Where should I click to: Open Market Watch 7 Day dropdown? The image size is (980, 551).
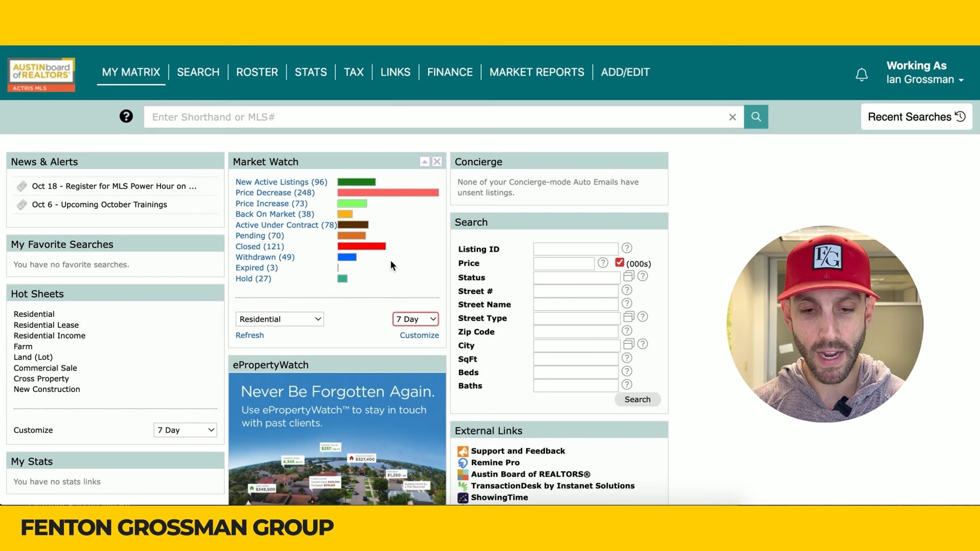pyautogui.click(x=415, y=319)
